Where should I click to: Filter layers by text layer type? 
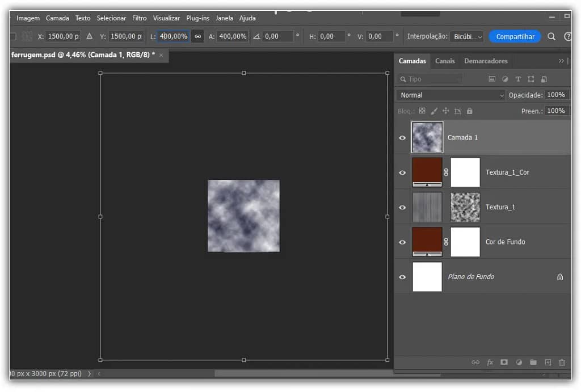[518, 79]
